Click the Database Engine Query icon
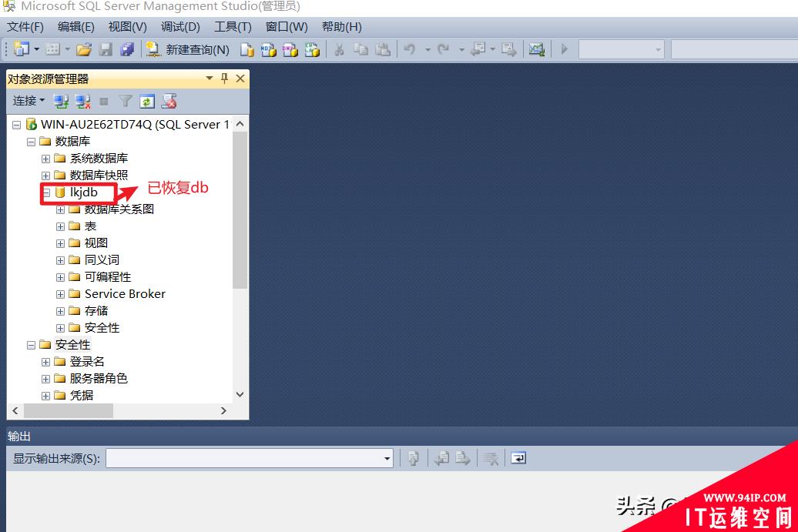 [246, 49]
